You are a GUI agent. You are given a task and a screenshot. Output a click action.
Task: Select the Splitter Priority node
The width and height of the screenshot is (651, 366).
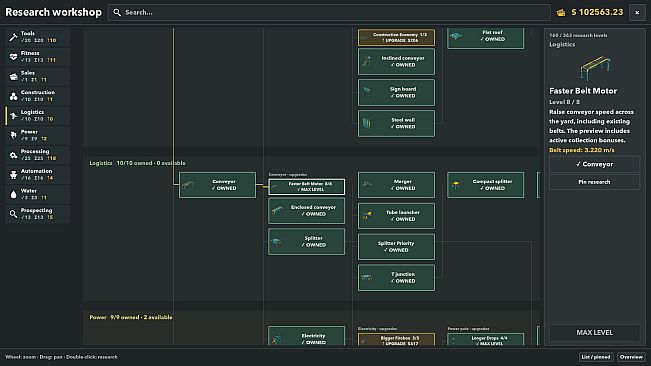[x=396, y=246]
